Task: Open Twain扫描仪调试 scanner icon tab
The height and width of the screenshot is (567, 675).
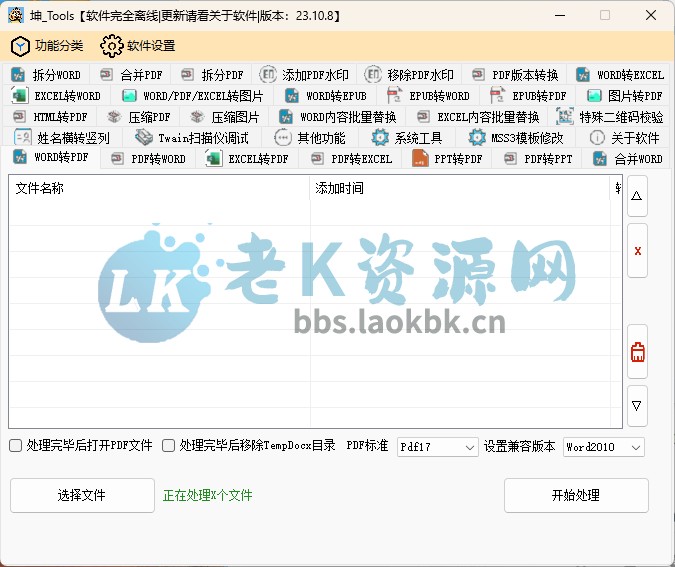Action: pyautogui.click(x=144, y=138)
